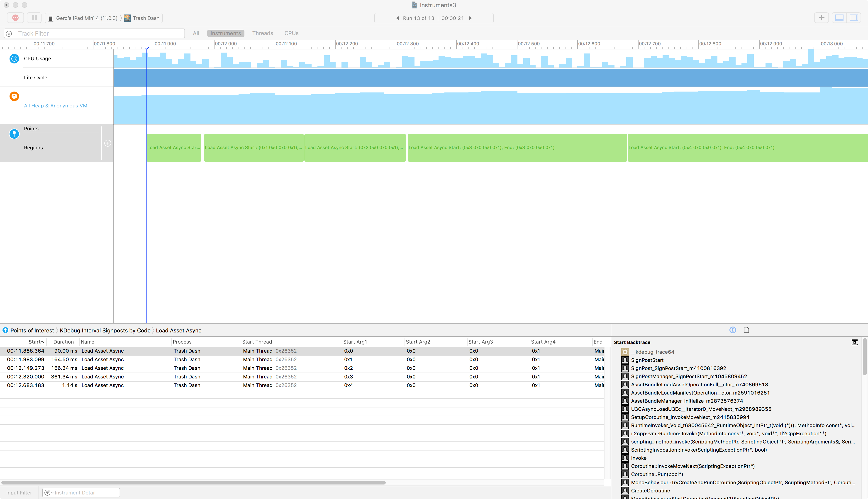Toggle backtrace collapse button near Start Backtrace
The height and width of the screenshot is (499, 868).
pyautogui.click(x=854, y=342)
